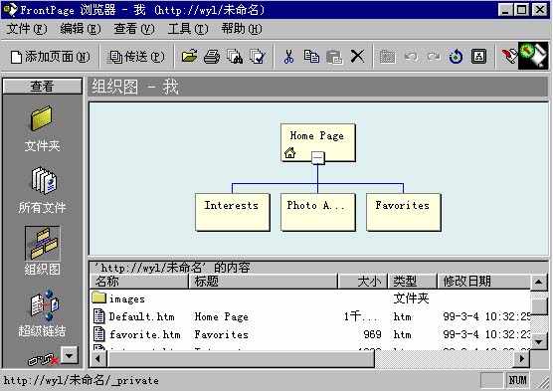Switch to the 所有文件 all files view
The height and width of the screenshot is (392, 553).
pyautogui.click(x=43, y=181)
